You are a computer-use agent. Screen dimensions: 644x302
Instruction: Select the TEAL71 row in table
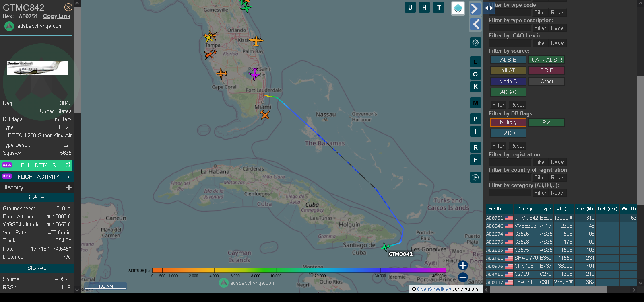tap(561, 282)
